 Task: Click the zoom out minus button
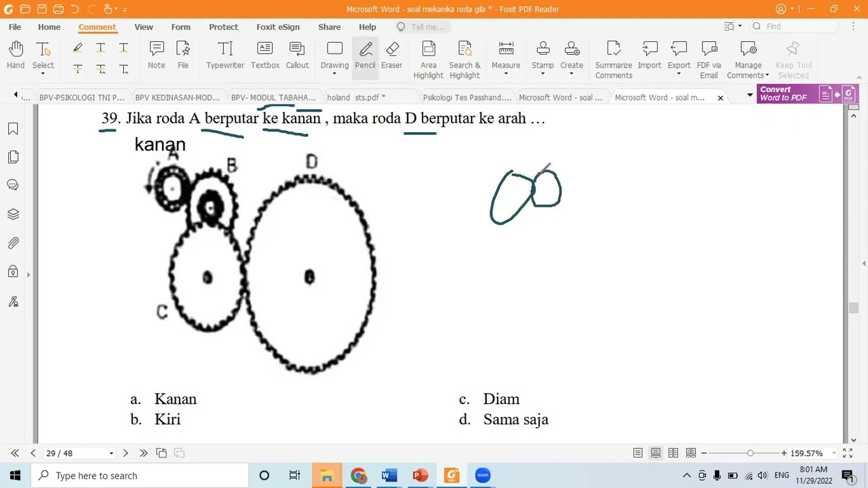(704, 453)
